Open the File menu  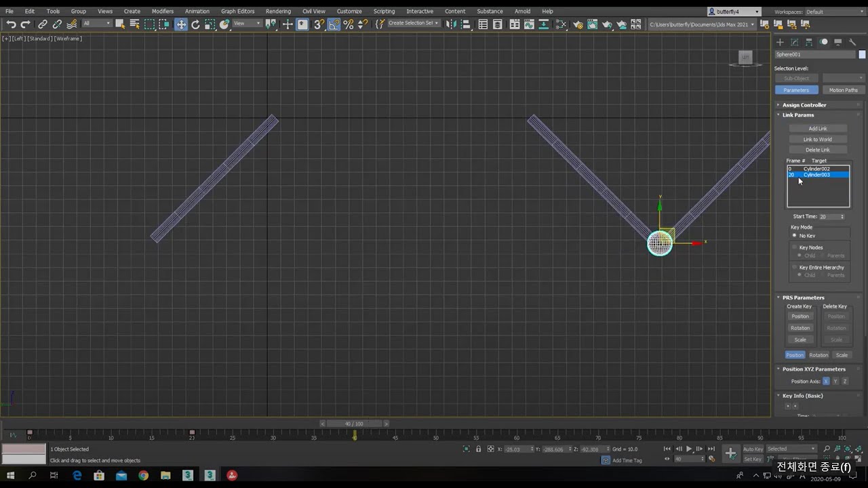[x=9, y=12]
